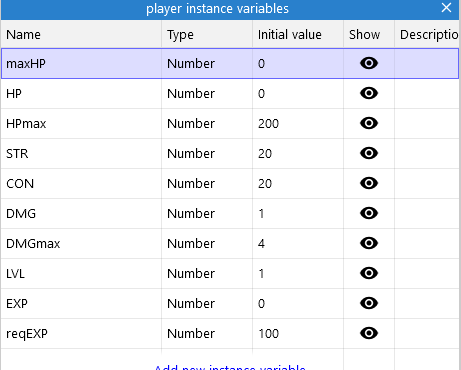The height and width of the screenshot is (370, 461).
Task: Select the HPmax variable name
Action: 26,124
